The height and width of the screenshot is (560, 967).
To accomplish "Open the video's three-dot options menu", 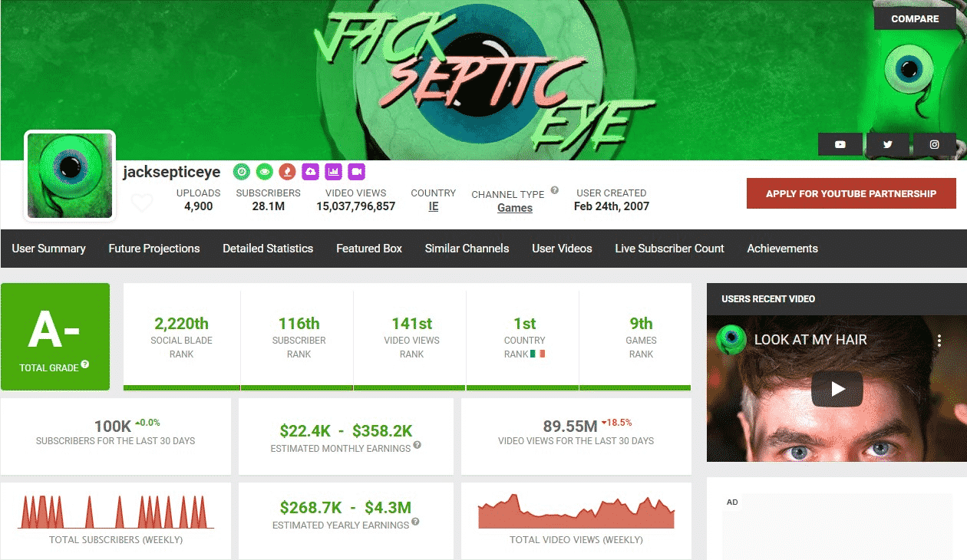I will [938, 340].
